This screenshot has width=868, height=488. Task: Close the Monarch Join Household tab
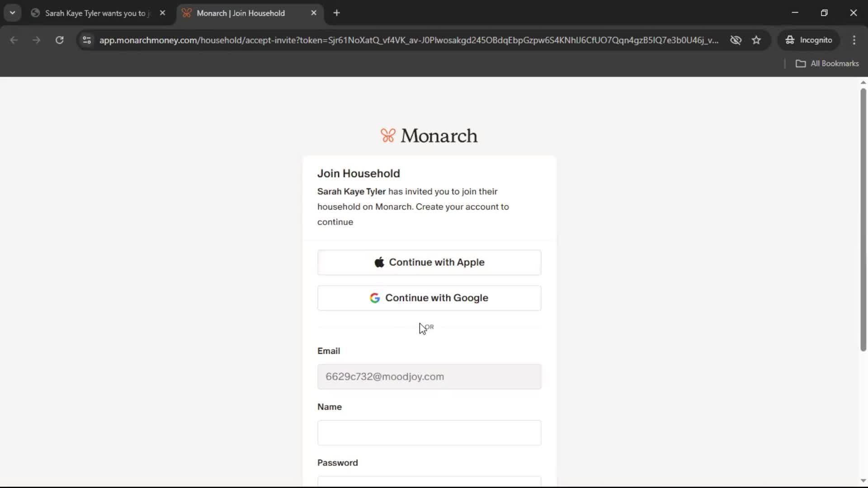[314, 13]
